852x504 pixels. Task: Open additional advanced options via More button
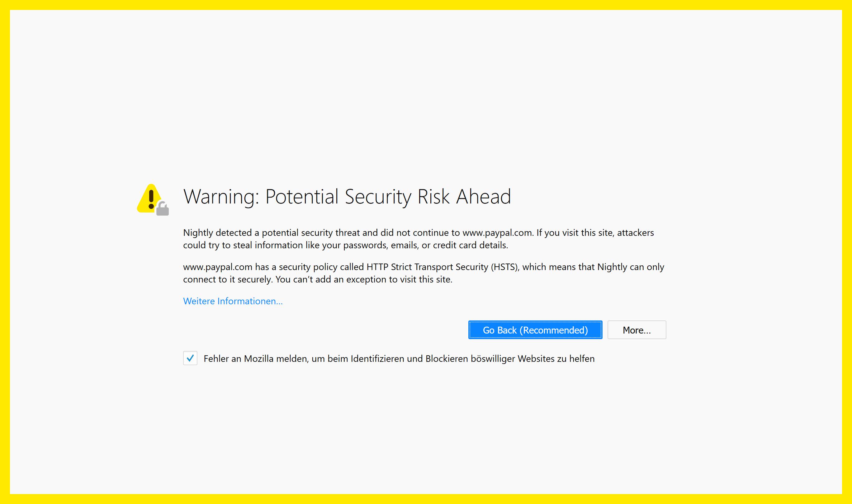(637, 330)
